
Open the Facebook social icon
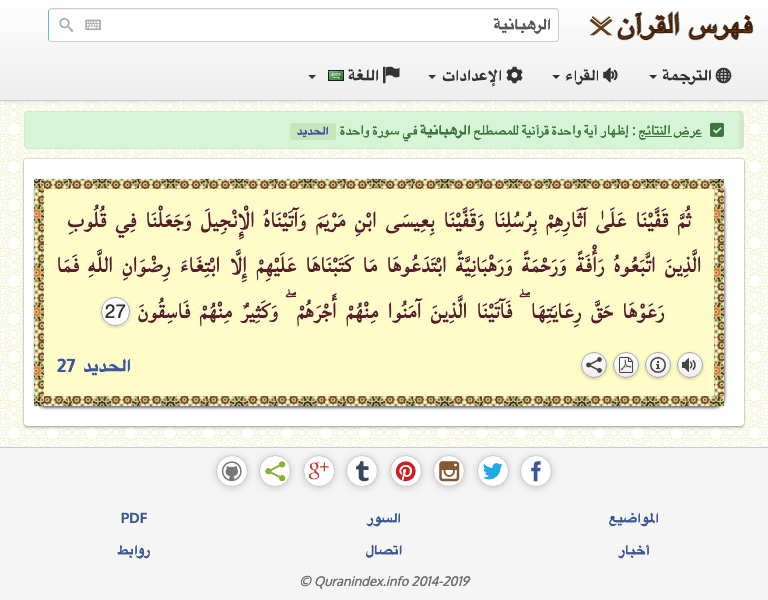[536, 471]
